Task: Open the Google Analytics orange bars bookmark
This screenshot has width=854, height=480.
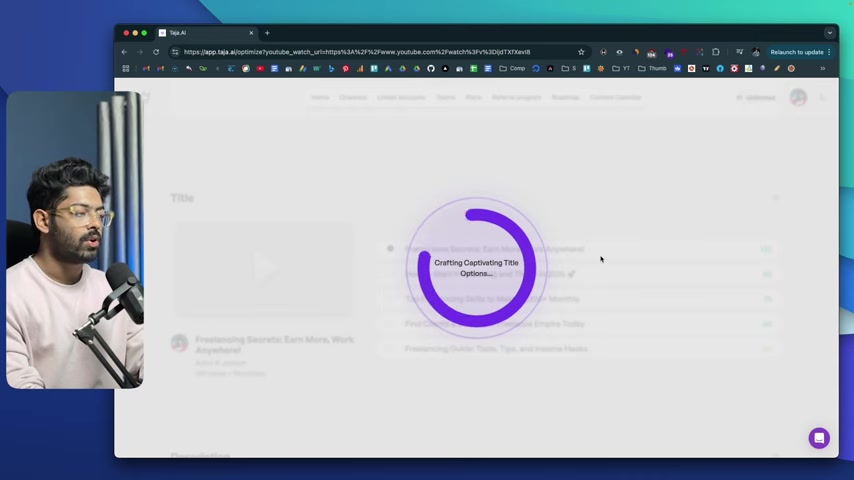Action: point(359,69)
